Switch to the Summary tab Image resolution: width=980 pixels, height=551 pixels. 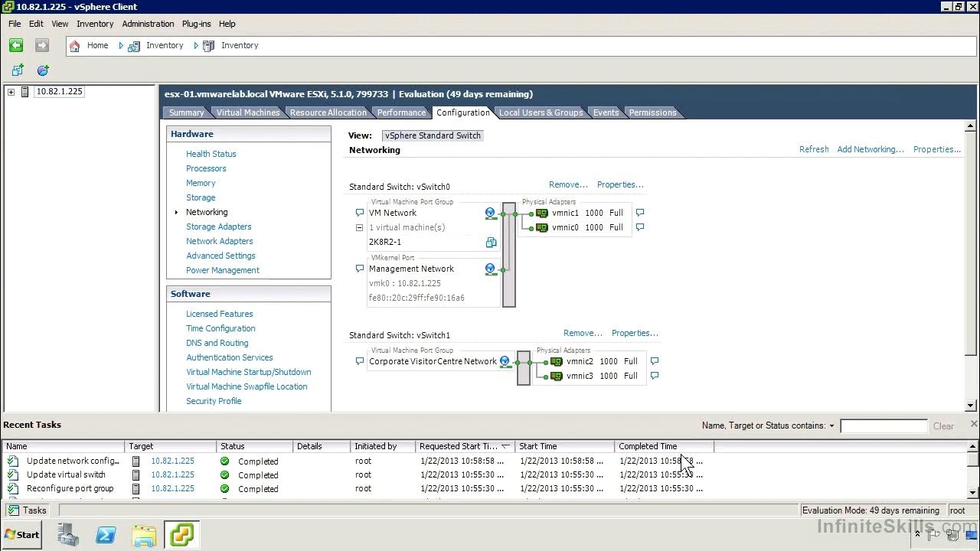point(187,112)
